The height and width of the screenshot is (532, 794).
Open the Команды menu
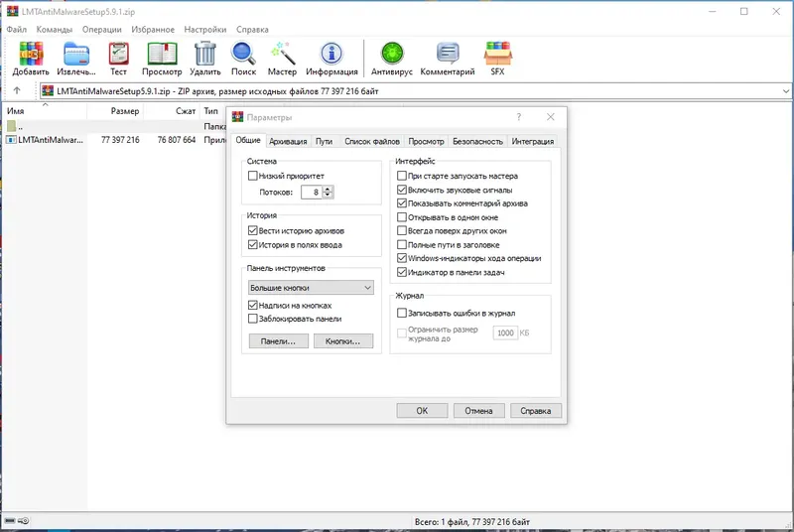coord(55,30)
